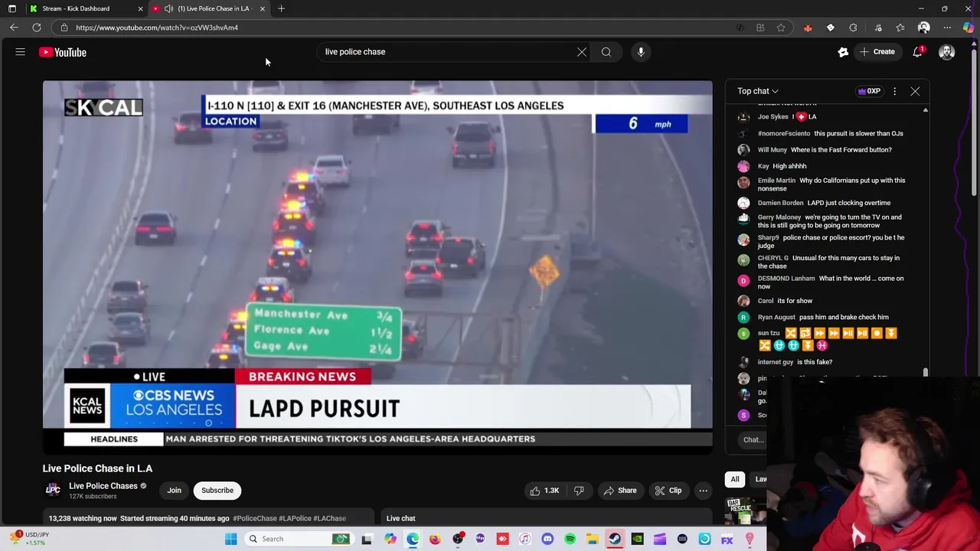Select the All filter chip
980x551 pixels.
(734, 479)
